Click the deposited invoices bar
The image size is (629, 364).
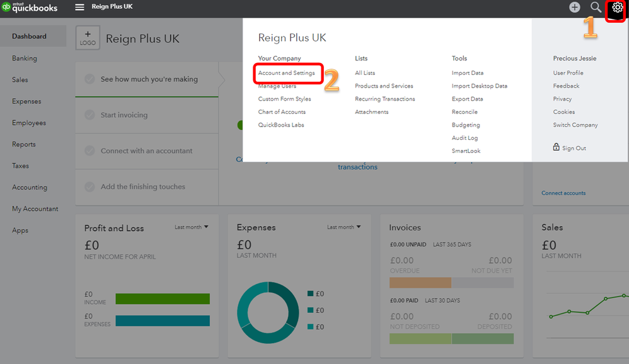[483, 339]
